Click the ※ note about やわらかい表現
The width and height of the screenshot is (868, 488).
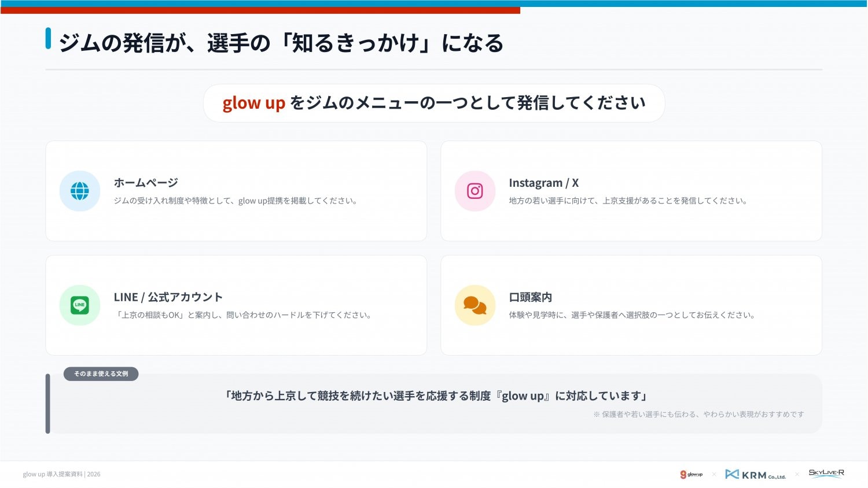(698, 414)
